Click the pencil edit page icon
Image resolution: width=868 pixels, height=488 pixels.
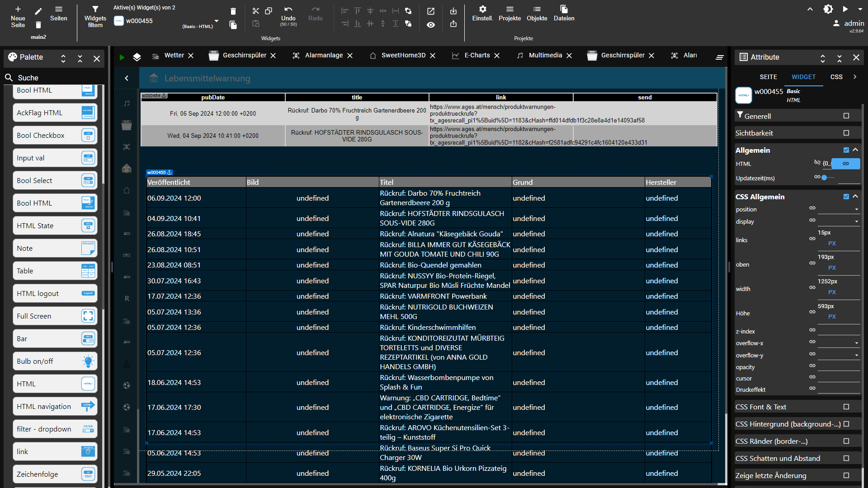(38, 11)
